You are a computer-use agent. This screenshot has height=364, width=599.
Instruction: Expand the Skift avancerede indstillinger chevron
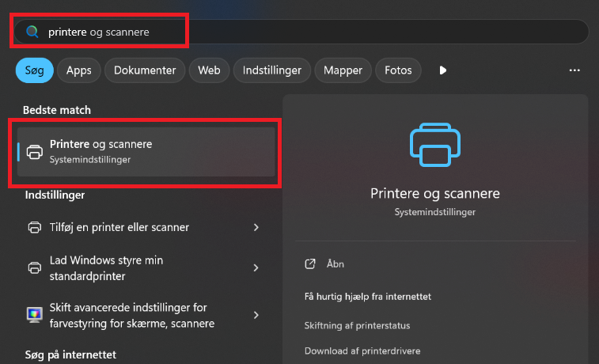pyautogui.click(x=256, y=315)
